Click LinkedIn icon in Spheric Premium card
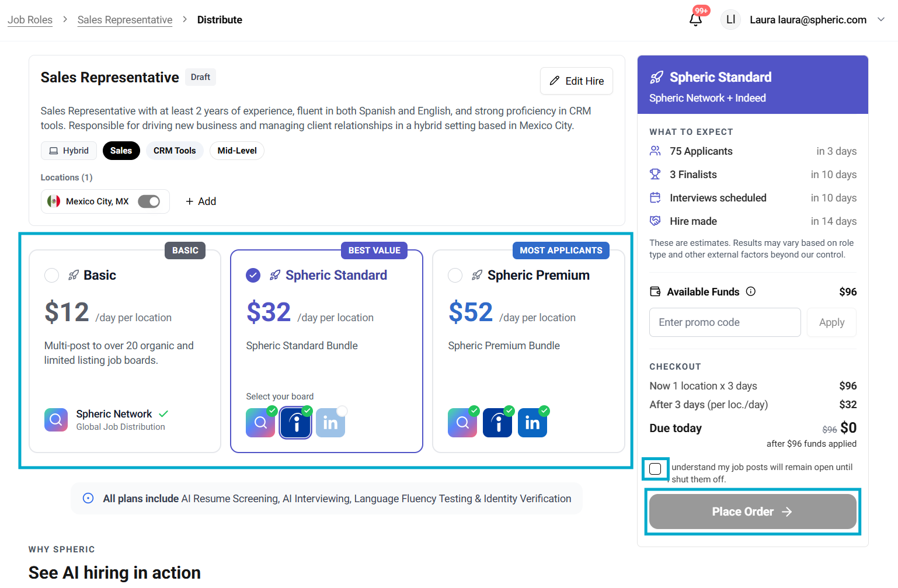The image size is (898, 588). (532, 423)
